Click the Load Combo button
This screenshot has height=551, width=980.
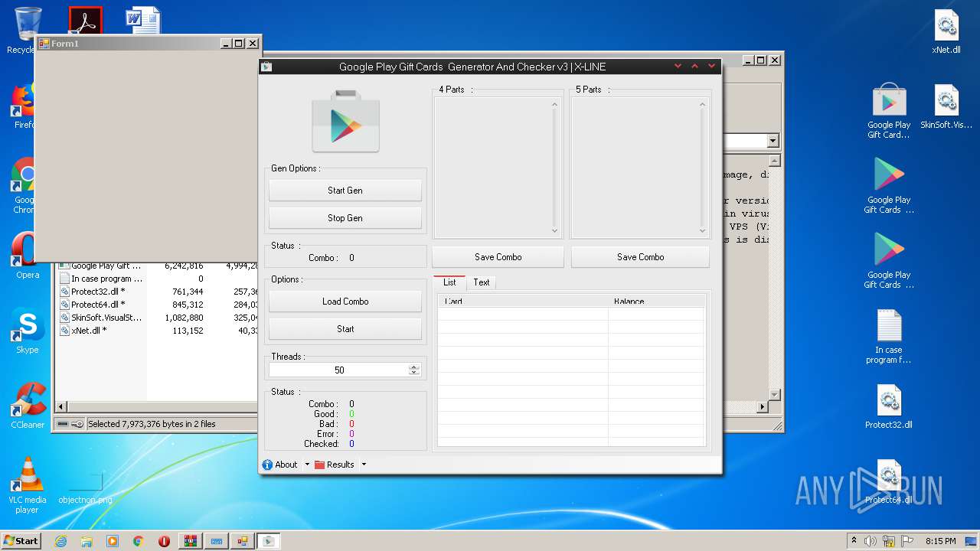pos(345,302)
